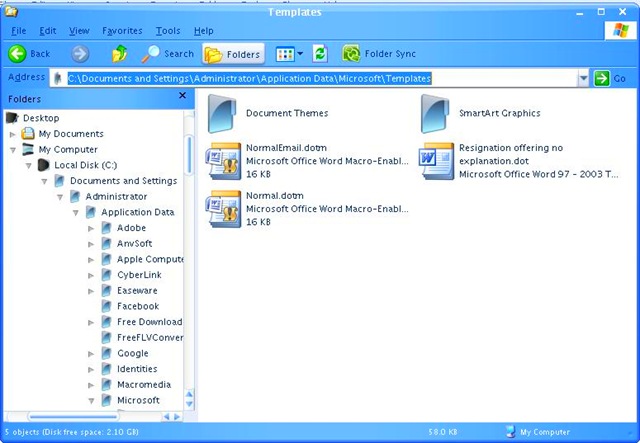Collapse the Microsoft folder node
This screenshot has width=640, height=443.
point(91,401)
